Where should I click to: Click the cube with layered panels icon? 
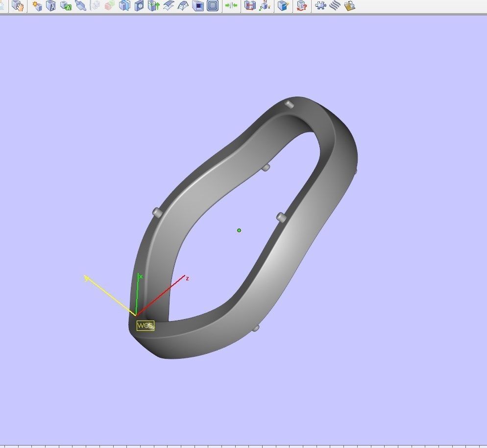pos(124,5)
